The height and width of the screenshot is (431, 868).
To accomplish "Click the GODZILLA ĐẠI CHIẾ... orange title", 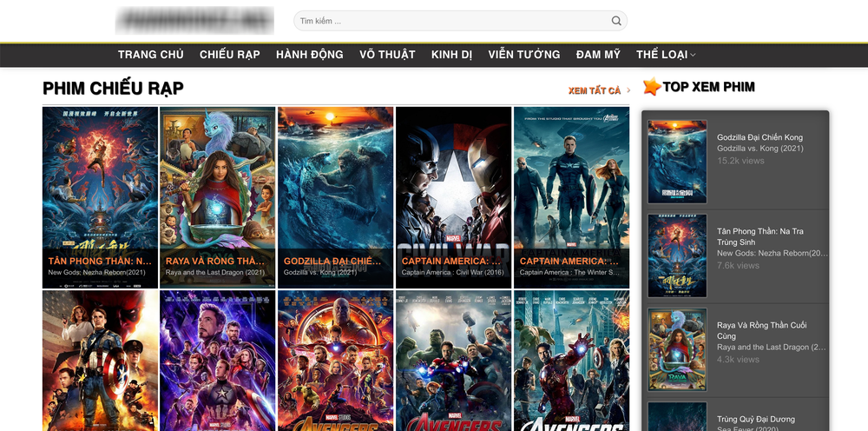I will tap(332, 261).
